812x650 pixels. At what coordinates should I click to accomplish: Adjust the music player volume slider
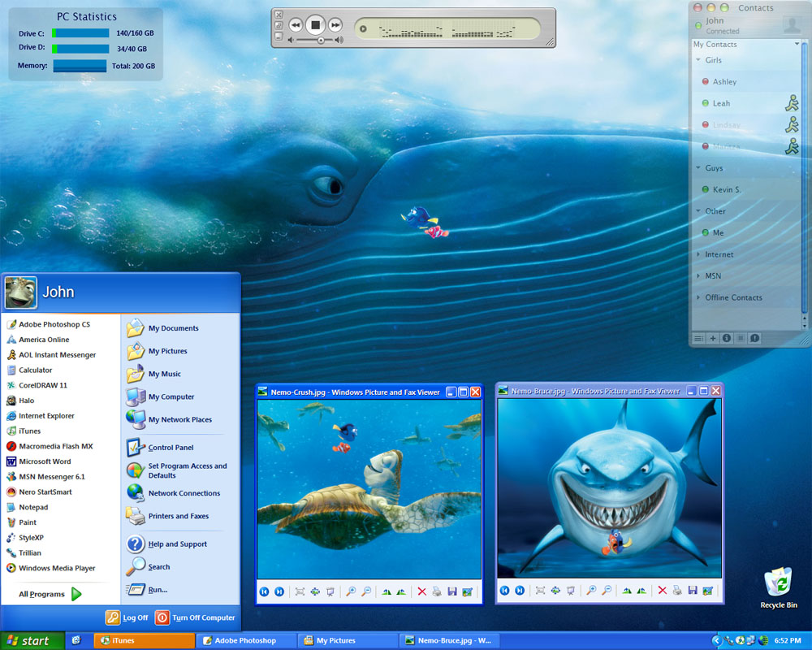point(321,40)
